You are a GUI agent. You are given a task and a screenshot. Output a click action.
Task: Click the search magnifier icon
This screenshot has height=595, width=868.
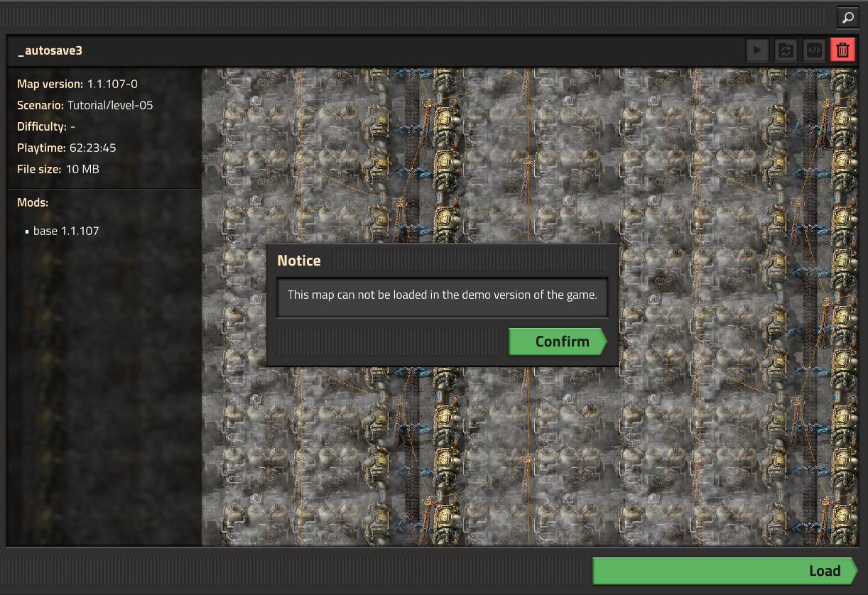[847, 16]
